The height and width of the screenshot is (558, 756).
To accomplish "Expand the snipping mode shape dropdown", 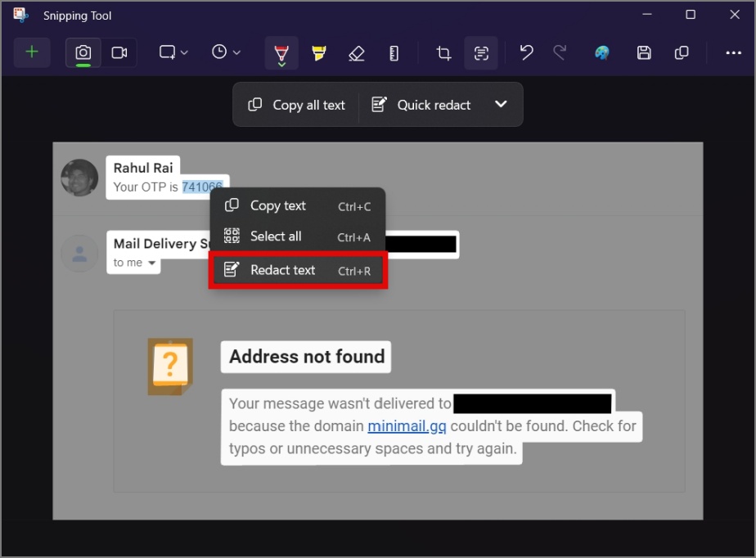I will tap(173, 52).
